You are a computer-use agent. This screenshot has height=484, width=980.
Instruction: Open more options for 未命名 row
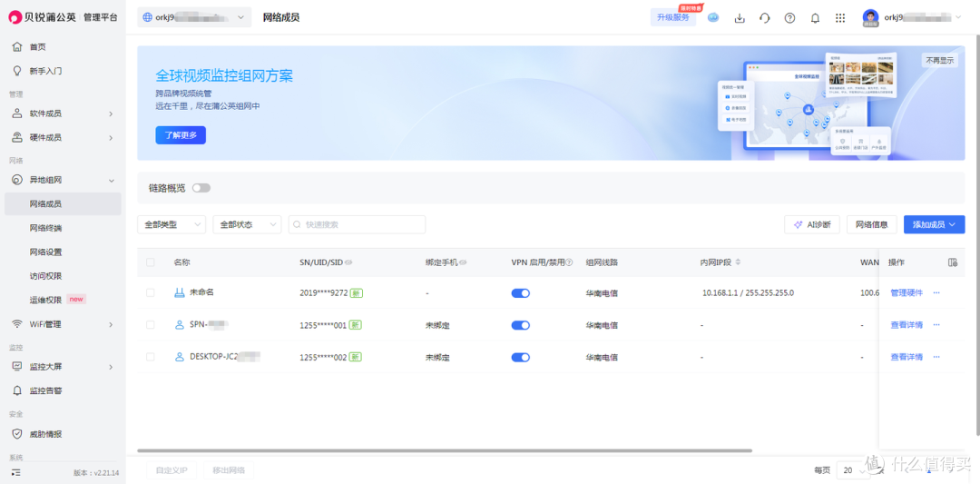click(936, 292)
